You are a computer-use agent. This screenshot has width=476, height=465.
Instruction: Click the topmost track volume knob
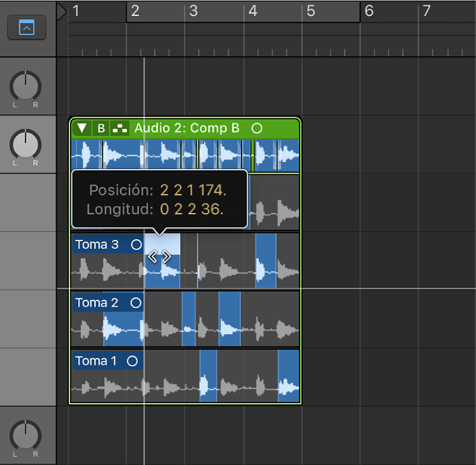coord(25,85)
